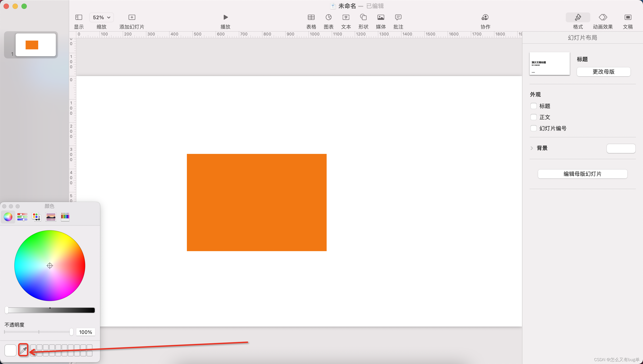Select slide 1 thumbnail in navigator
Viewport: 643px width, 364px height.
click(35, 45)
